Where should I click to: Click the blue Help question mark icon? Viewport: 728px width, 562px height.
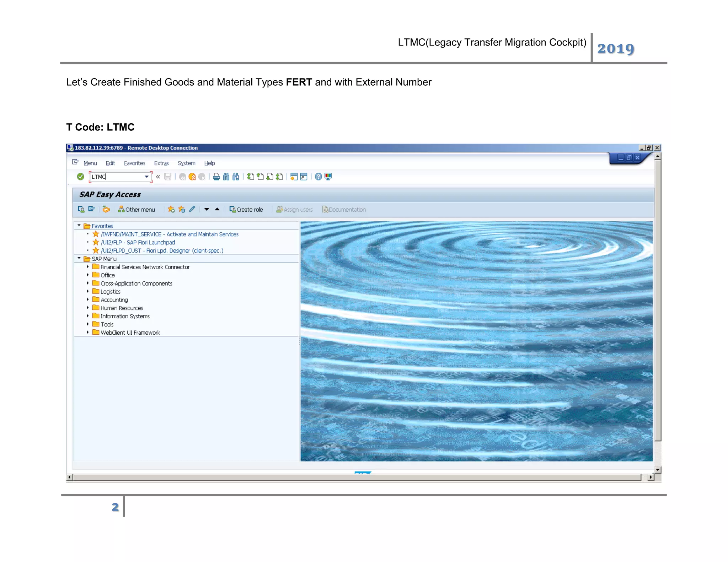pos(318,177)
